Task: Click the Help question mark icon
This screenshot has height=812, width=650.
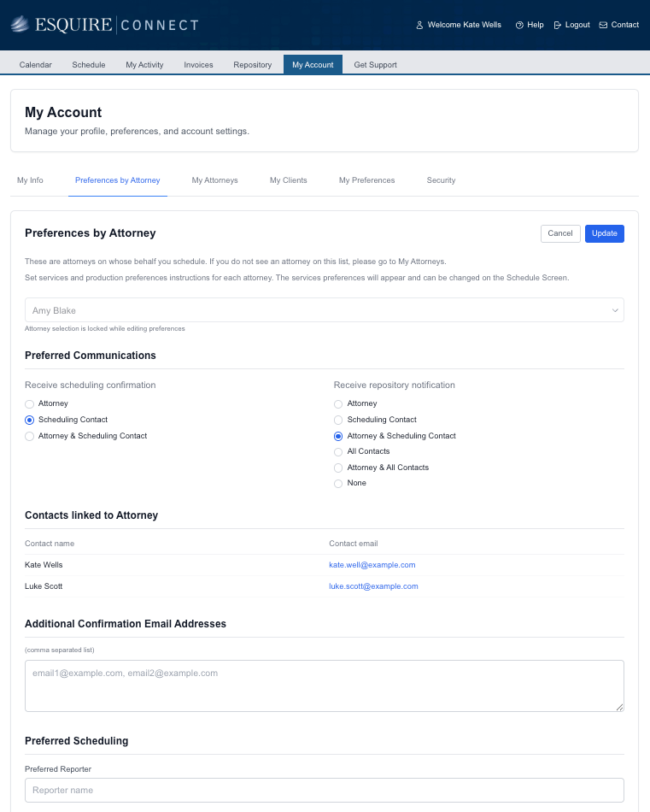Action: tap(519, 25)
